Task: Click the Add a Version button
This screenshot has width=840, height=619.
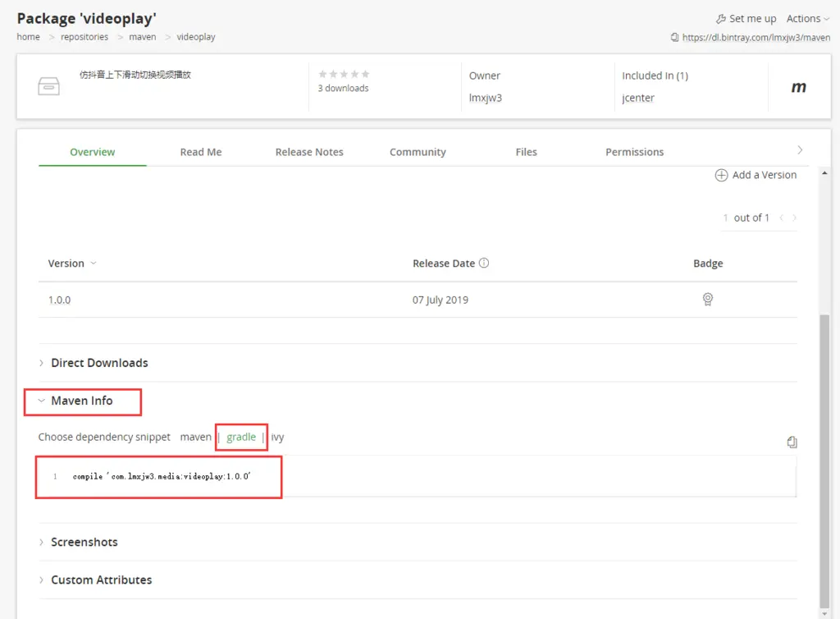Action: (x=756, y=175)
